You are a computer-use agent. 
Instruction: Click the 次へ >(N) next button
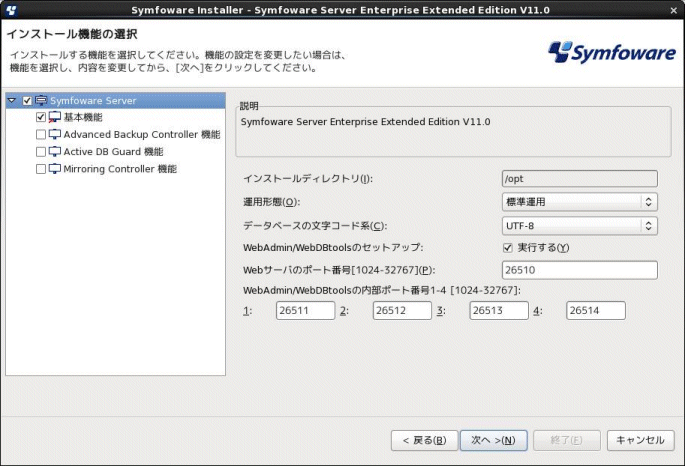click(x=494, y=440)
